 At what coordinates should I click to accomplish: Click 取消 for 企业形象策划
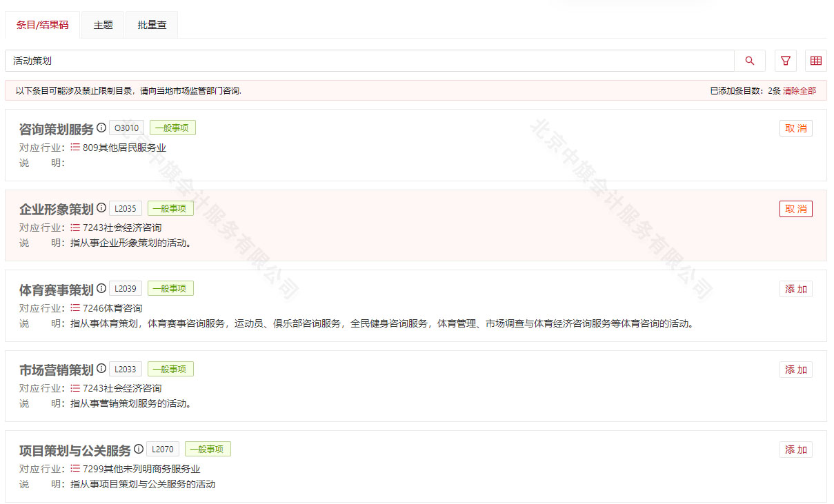tap(795, 208)
